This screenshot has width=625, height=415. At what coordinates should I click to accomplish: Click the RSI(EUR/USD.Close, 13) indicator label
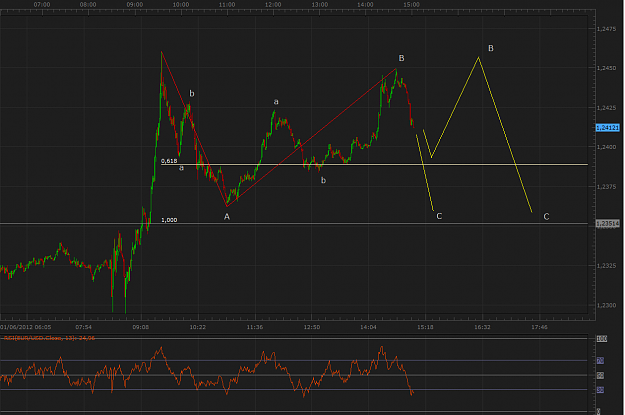[49, 338]
